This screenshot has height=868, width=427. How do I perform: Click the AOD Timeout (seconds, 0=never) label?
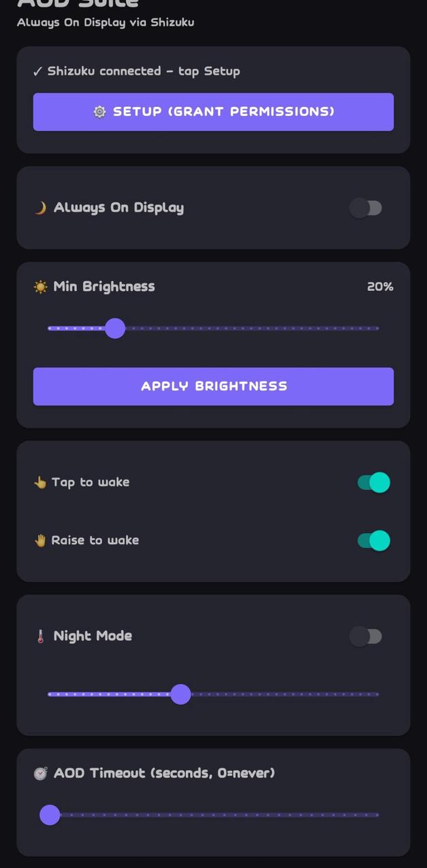coord(164,773)
